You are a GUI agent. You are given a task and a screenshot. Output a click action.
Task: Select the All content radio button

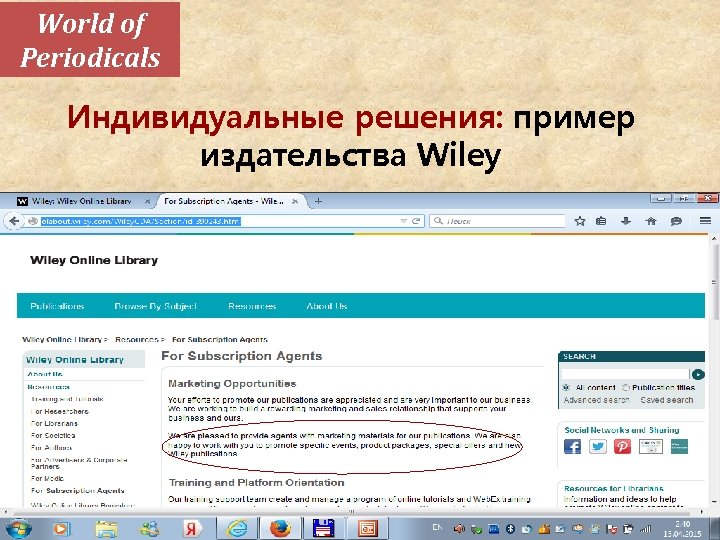[x=566, y=388]
